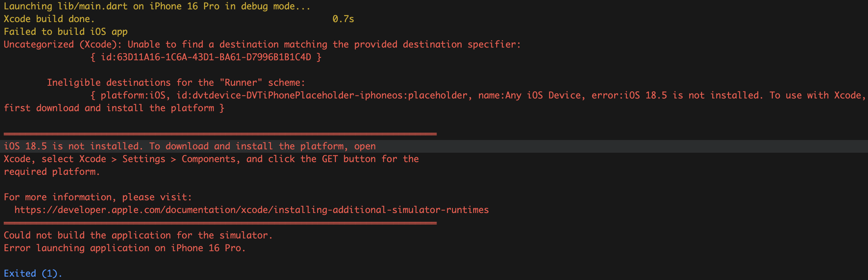Click the 'Exited (1).' status line

(x=33, y=274)
